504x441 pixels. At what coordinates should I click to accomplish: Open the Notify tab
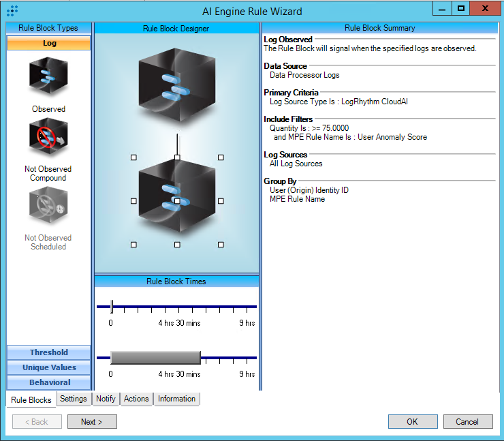[x=106, y=399]
